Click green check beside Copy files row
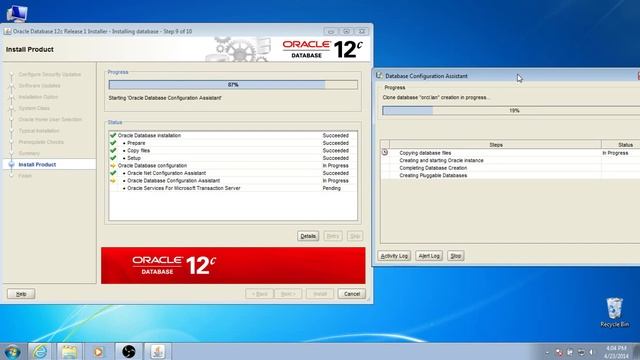 [x=113, y=150]
